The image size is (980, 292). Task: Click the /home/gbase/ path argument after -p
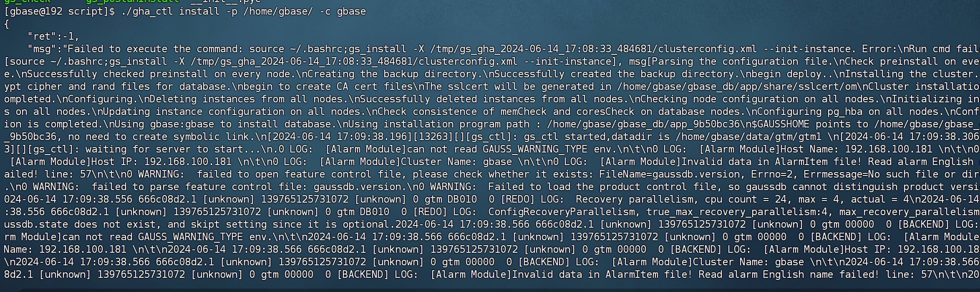pyautogui.click(x=278, y=12)
